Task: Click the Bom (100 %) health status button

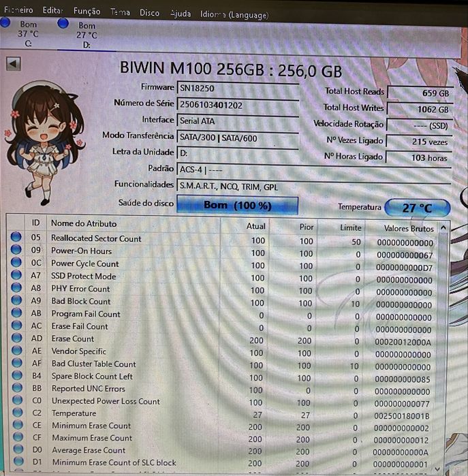Action: click(x=237, y=206)
